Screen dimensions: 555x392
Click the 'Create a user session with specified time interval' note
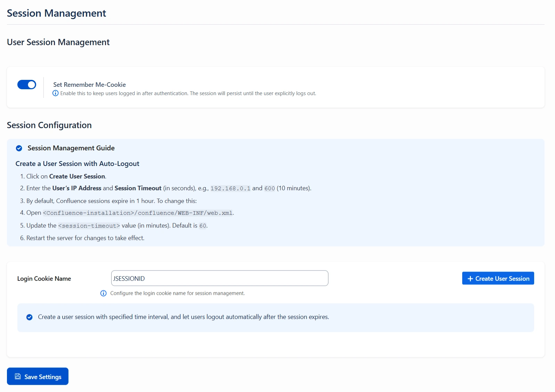point(183,317)
